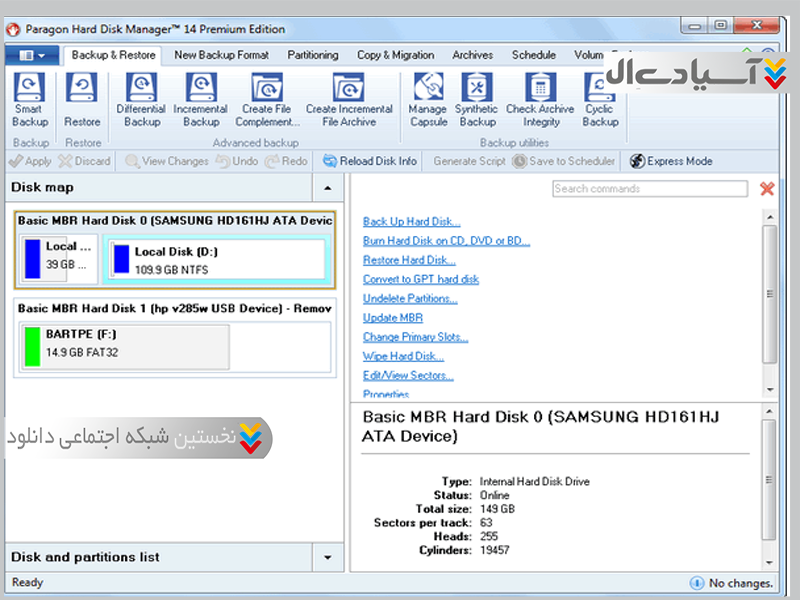
Task: Click Convert to GPT hard disk link
Action: click(420, 279)
